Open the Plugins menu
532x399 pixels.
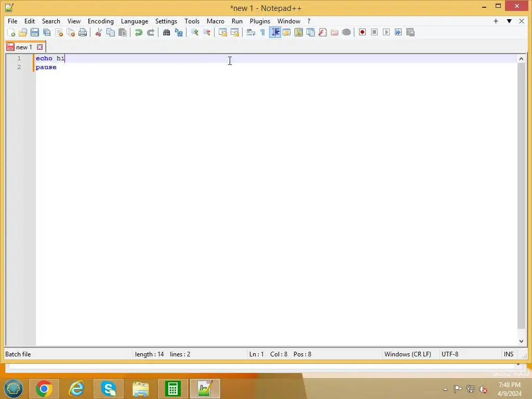coord(260,21)
